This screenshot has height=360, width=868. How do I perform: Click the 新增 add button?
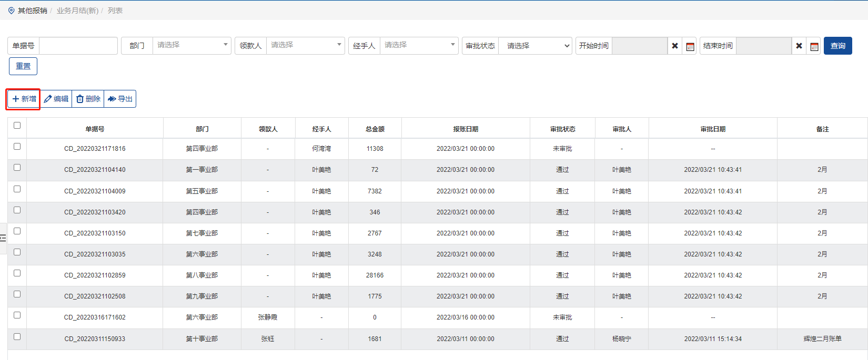(24, 99)
